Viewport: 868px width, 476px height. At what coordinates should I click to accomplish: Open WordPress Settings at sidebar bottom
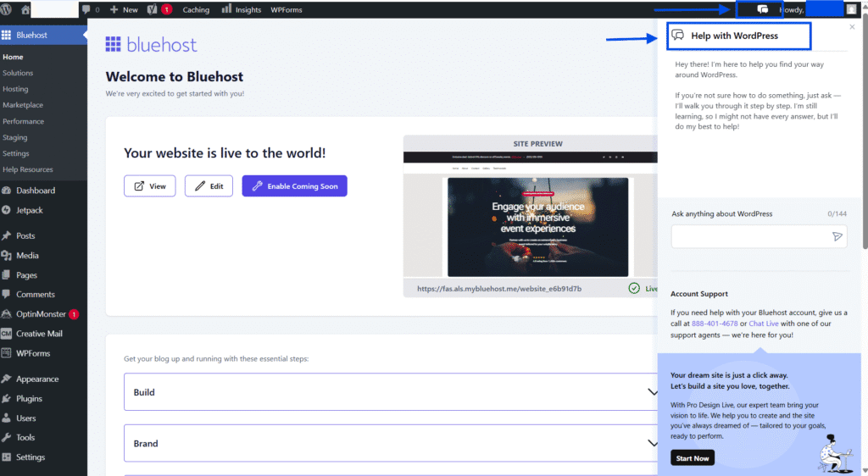tap(44, 457)
